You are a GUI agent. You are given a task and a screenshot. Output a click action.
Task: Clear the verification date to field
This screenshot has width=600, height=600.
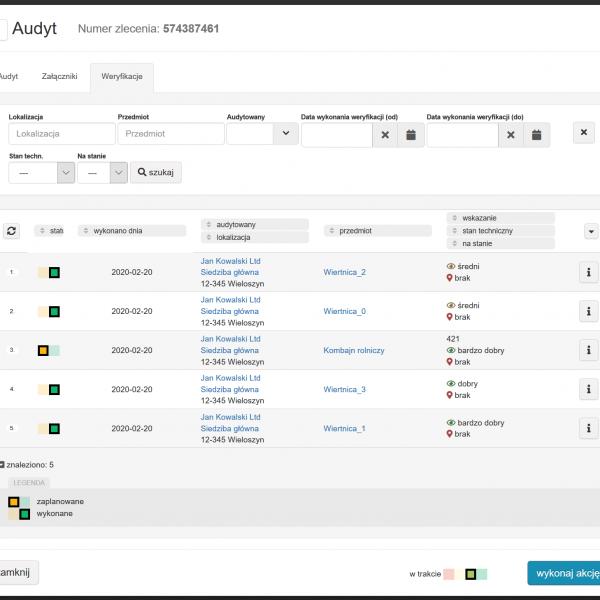pyautogui.click(x=511, y=135)
